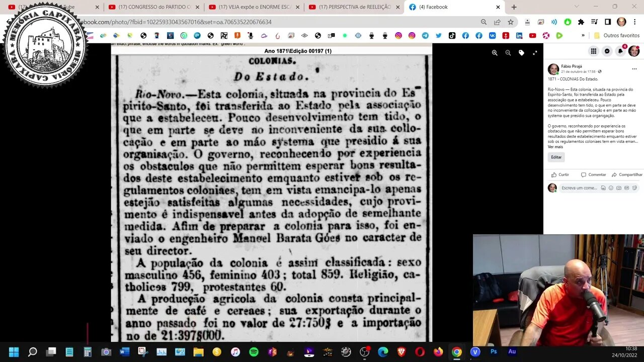
Task: Show more bookmarks with the chevron
Action: (x=583, y=36)
